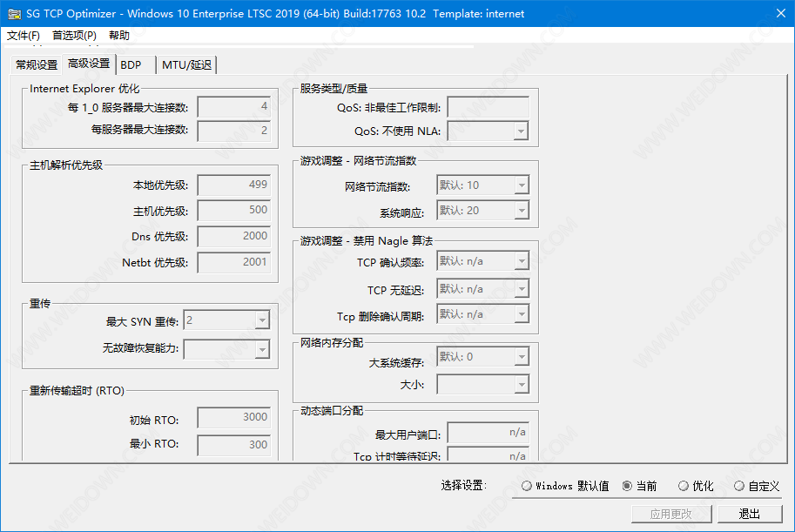
Task: Switch to the 常规设置 tab
Action: (x=37, y=65)
